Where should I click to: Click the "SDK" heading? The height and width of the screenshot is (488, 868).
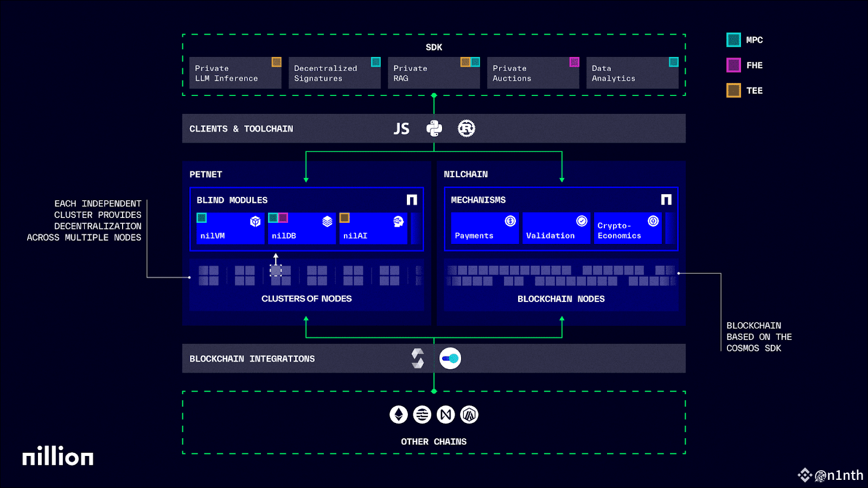[434, 47]
